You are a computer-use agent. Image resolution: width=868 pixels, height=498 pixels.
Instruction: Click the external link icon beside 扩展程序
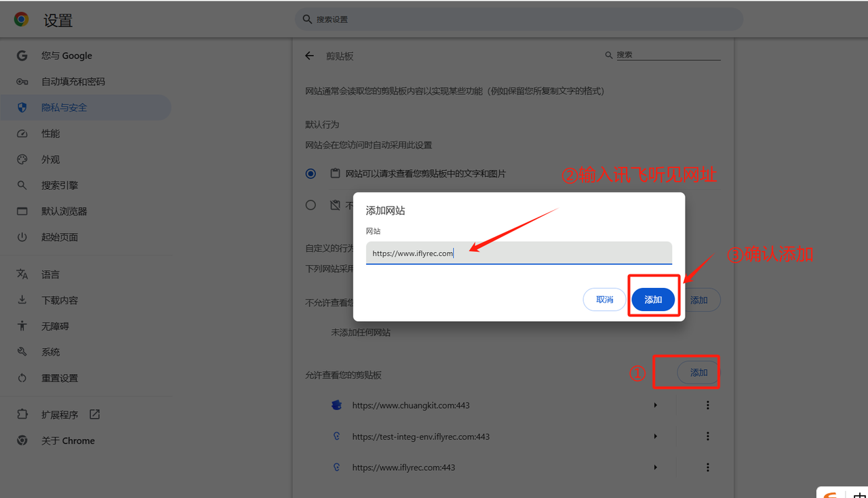click(94, 414)
